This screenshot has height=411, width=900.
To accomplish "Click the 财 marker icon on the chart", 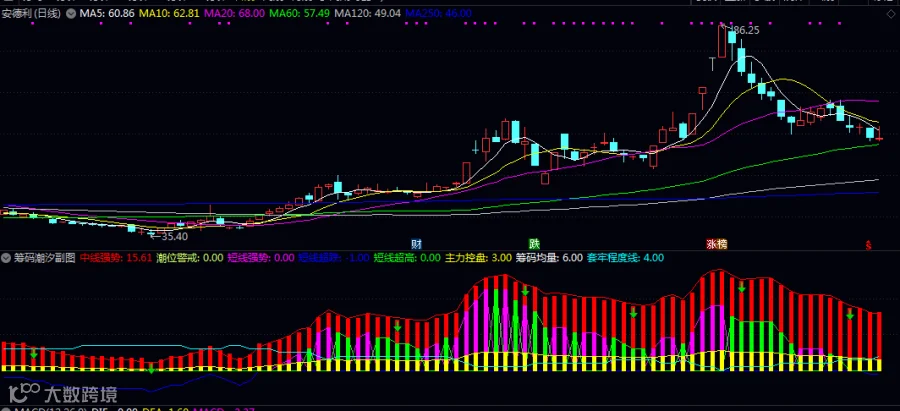I will (417, 244).
